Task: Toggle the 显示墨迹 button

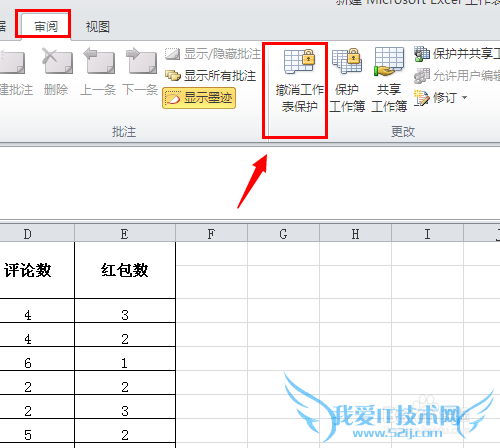Action: point(199,98)
